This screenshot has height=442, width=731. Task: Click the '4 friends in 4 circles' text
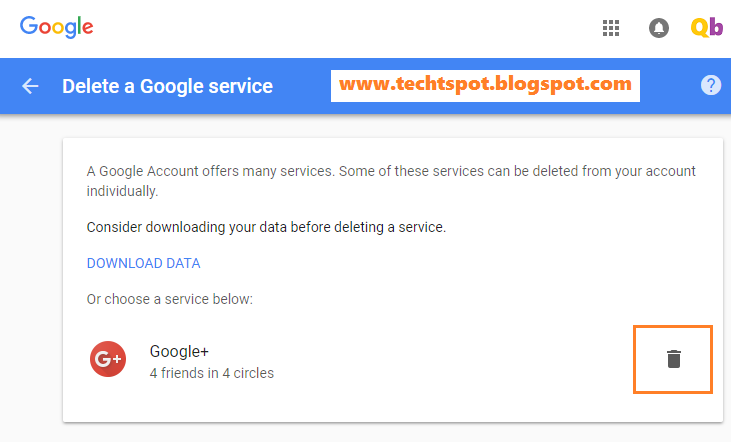[212, 373]
